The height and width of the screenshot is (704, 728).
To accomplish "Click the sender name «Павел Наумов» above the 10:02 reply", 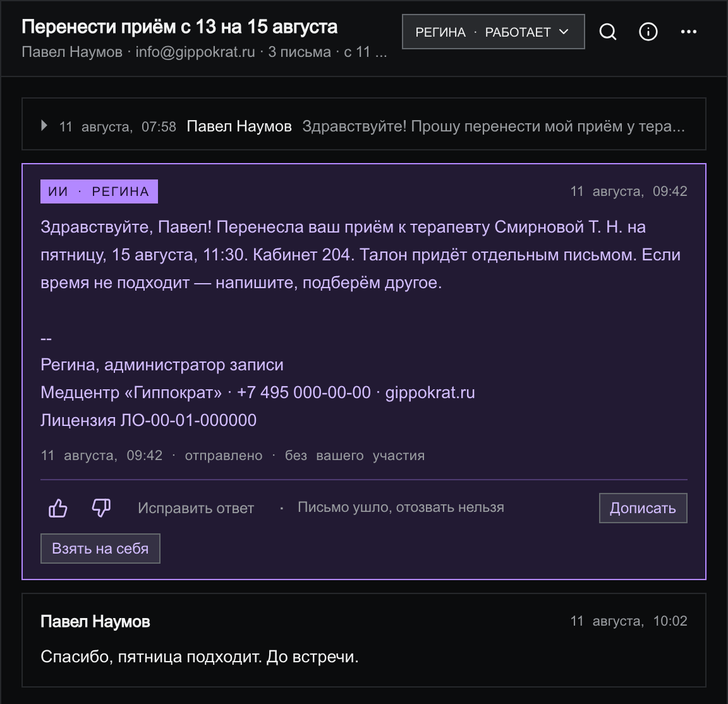I will pyautogui.click(x=95, y=621).
